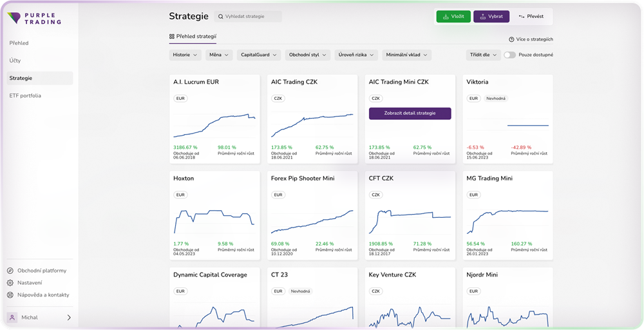Click the 3186.67 % value
Image resolution: width=644 pixels, height=330 pixels.
point(184,147)
